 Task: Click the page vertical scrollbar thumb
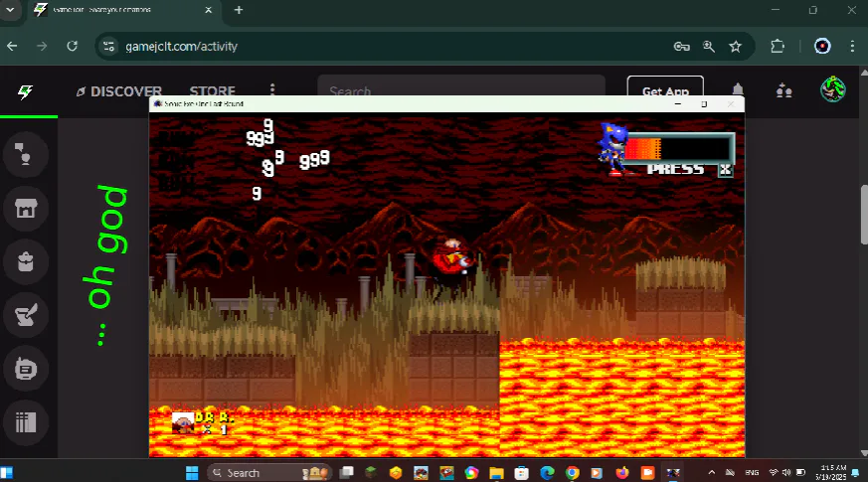pyautogui.click(x=864, y=215)
